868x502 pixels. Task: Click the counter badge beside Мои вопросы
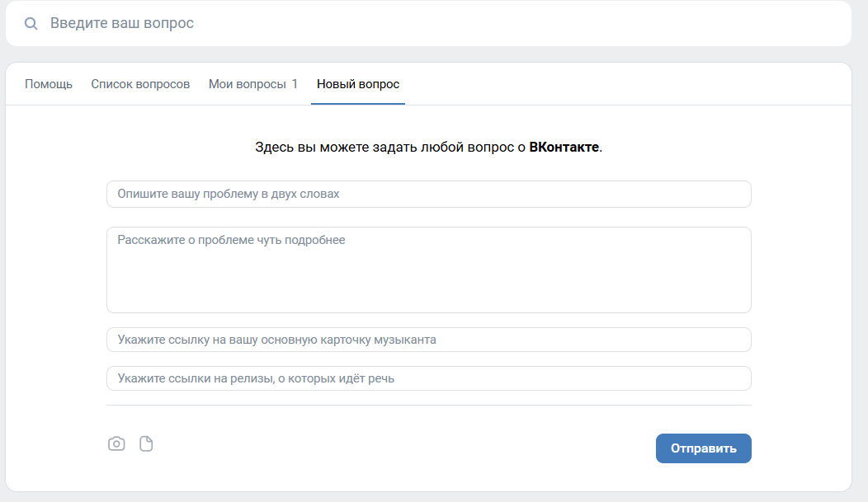[x=295, y=84]
